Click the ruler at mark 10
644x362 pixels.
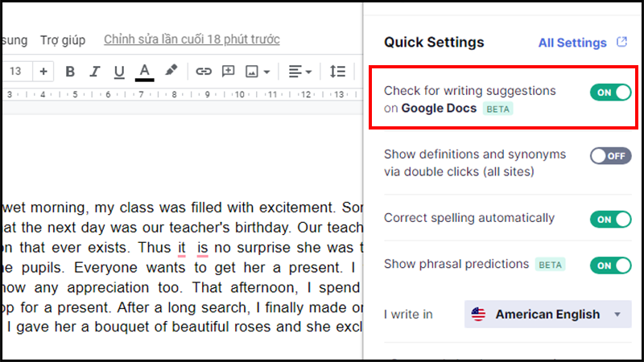click(239, 95)
